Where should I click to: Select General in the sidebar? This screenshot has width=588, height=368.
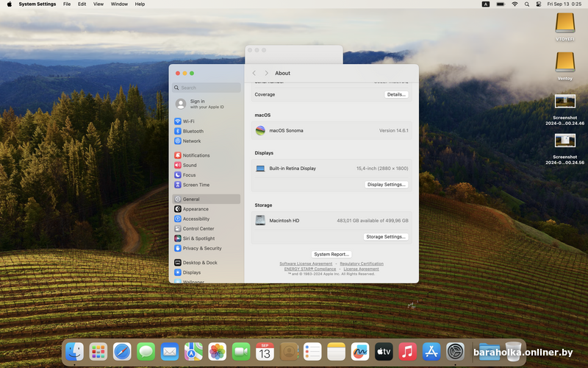[x=207, y=199]
